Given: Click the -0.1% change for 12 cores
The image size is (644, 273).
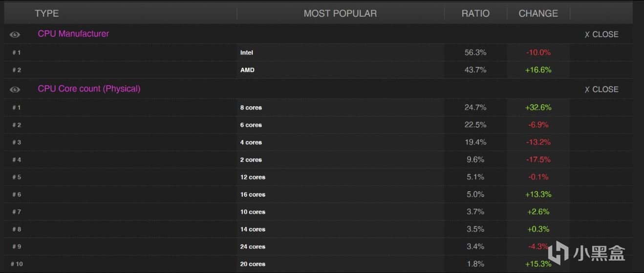Looking at the screenshot, I should 538,177.
